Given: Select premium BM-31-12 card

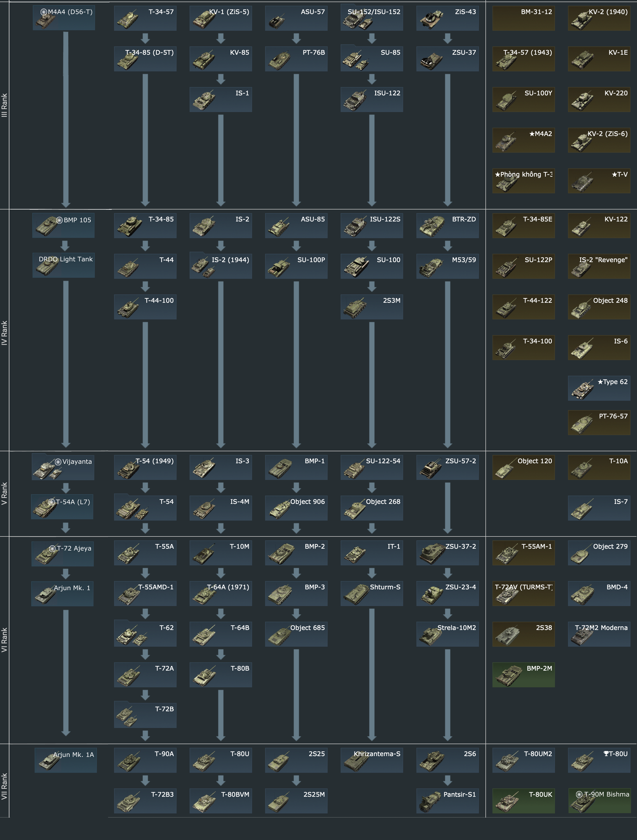Looking at the screenshot, I should (523, 18).
